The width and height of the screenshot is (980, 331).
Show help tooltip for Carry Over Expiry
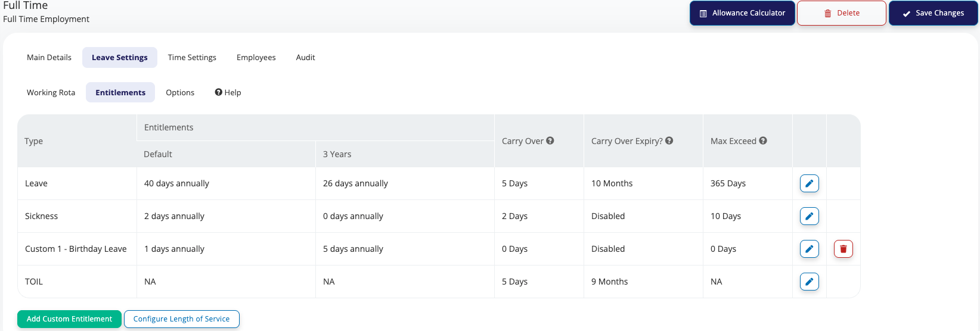pyautogui.click(x=669, y=140)
